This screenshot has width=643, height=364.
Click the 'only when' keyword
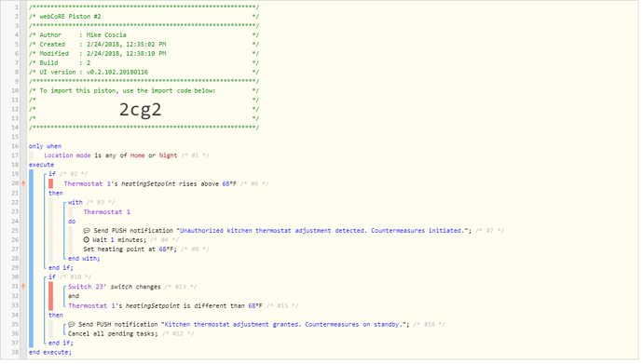45,146
